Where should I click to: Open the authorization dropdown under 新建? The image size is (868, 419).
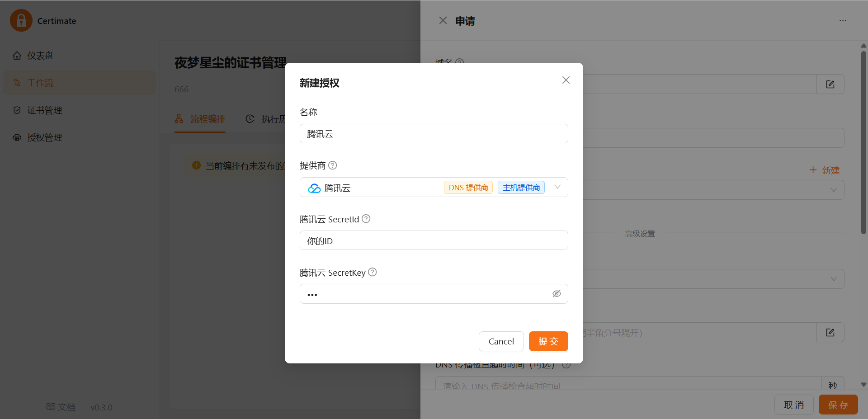833,190
